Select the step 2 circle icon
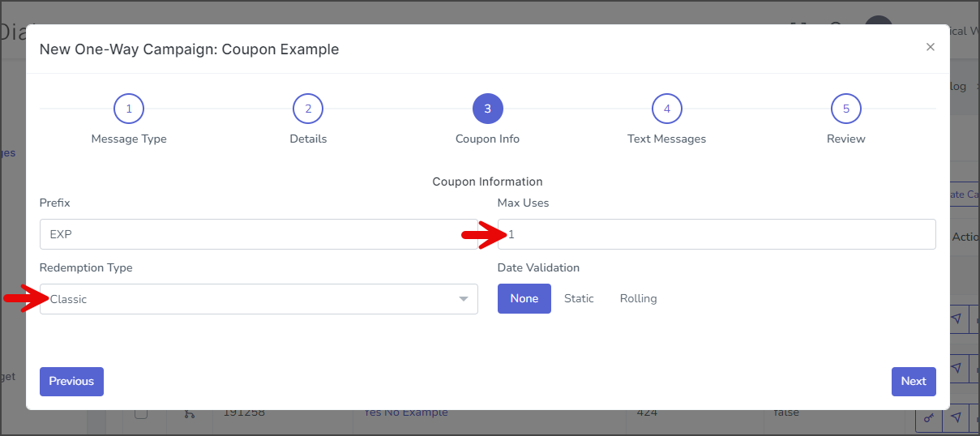 [308, 109]
